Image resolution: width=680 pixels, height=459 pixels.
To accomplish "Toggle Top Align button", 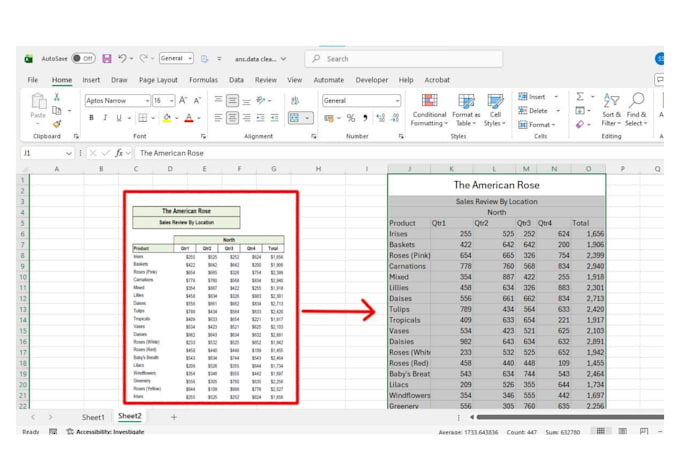I will tap(218, 101).
